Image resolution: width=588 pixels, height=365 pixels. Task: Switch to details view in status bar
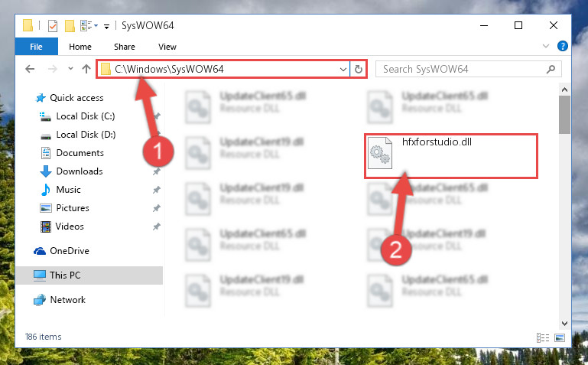543,337
